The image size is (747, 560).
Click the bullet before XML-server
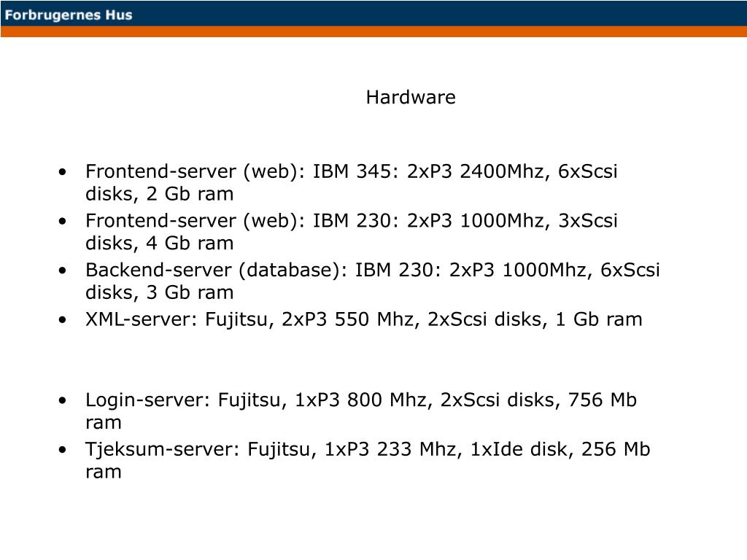pos(63,320)
